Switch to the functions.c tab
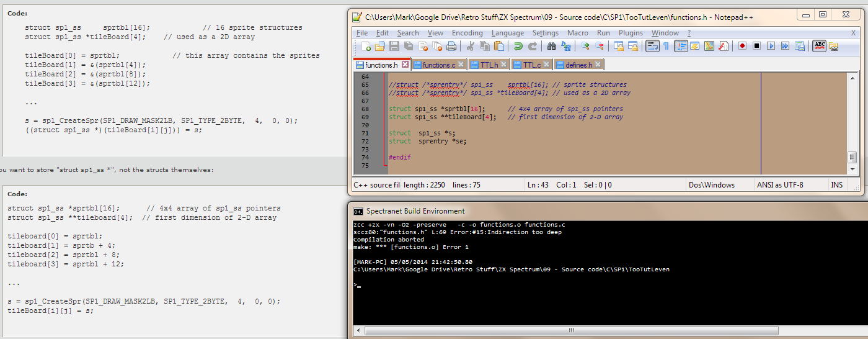The width and height of the screenshot is (868, 339). 438,65
